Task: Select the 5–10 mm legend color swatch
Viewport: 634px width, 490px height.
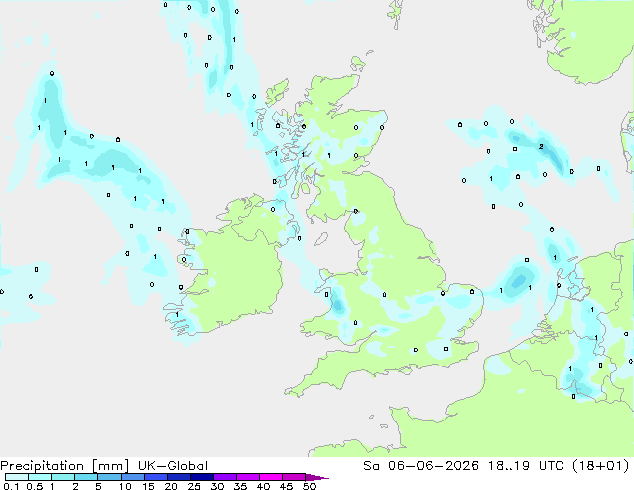Action: pos(109,477)
